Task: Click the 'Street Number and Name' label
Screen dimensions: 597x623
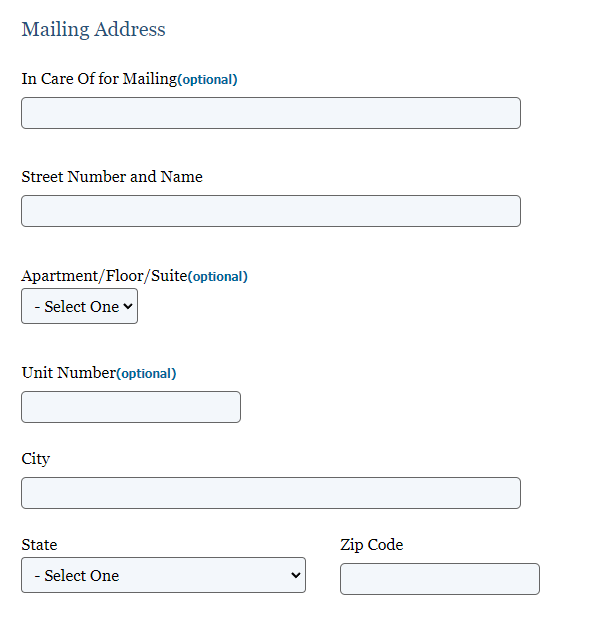Action: (112, 176)
